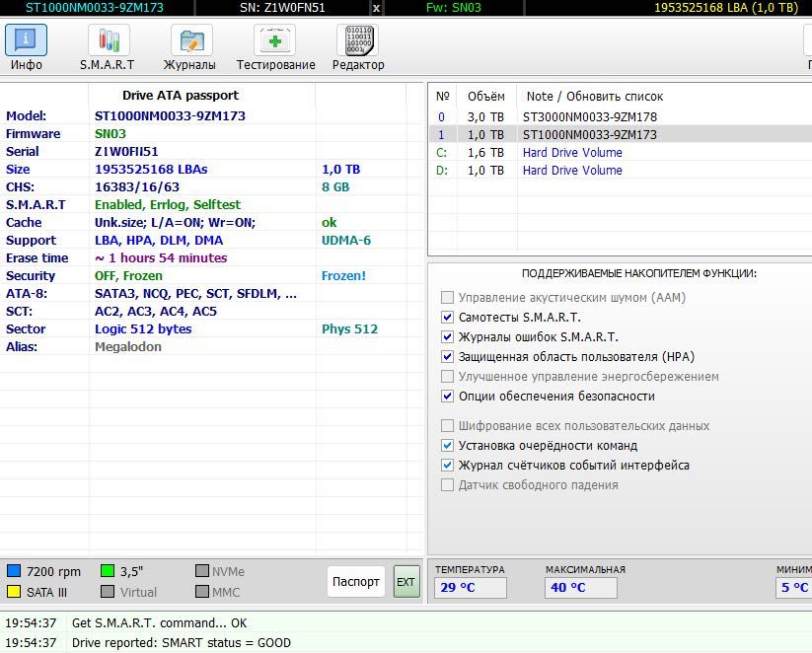Click the Fw: SN03 header label
812x653 pixels.
point(453,8)
